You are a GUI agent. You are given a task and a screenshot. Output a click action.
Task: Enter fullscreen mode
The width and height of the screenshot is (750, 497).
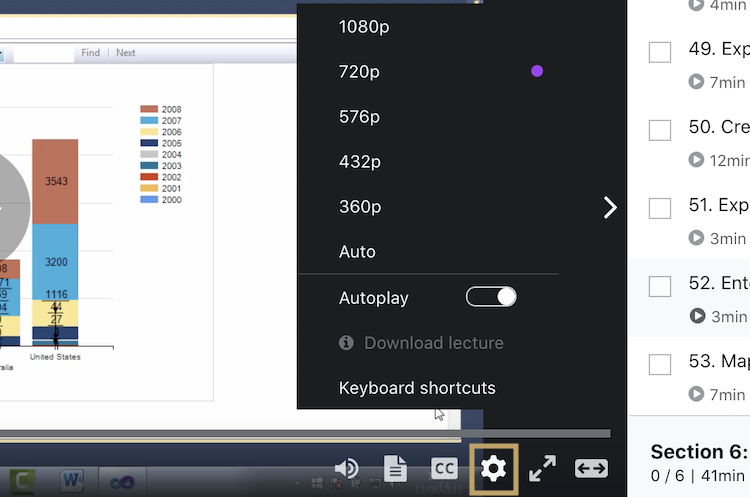pyautogui.click(x=542, y=468)
